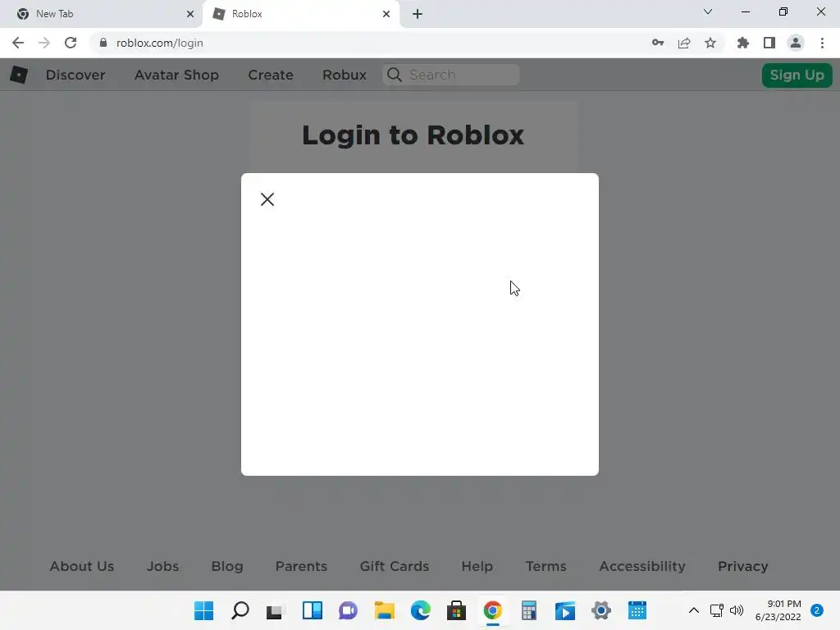Open the Gift Cards footer link
Screen dimensions: 840x630
(395, 566)
